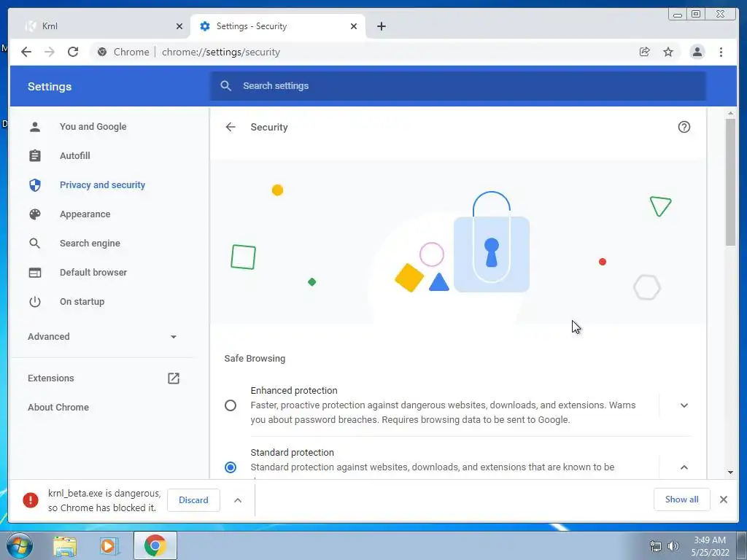
Task: Open Privacy and security settings
Action: (x=102, y=184)
